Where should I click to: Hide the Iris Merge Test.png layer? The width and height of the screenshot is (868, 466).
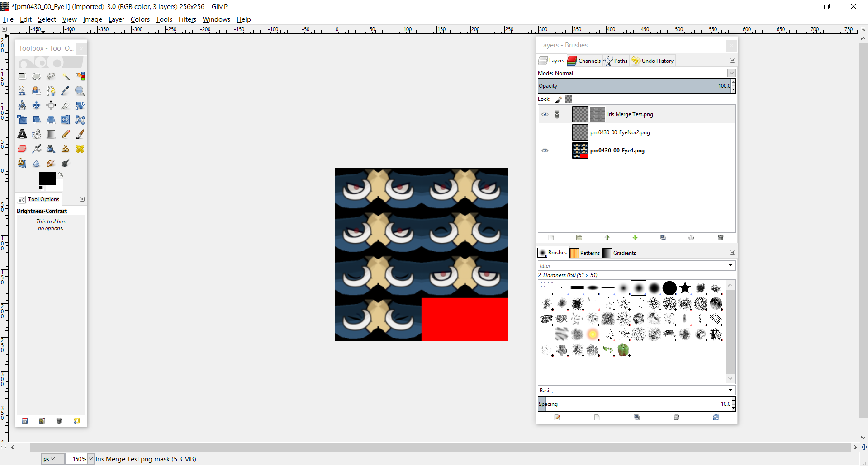click(x=545, y=114)
